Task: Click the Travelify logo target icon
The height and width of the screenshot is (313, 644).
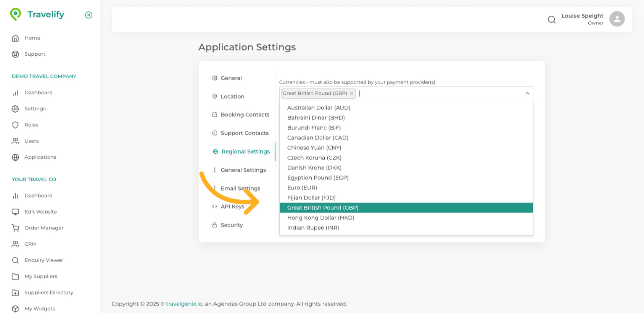Action: (x=88, y=15)
